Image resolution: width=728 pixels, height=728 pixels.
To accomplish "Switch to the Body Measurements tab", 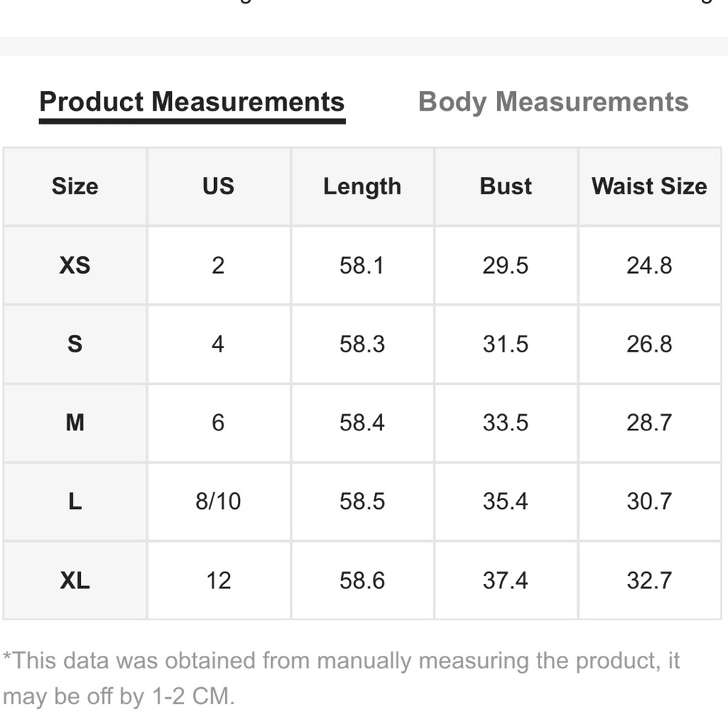I will pos(553,102).
